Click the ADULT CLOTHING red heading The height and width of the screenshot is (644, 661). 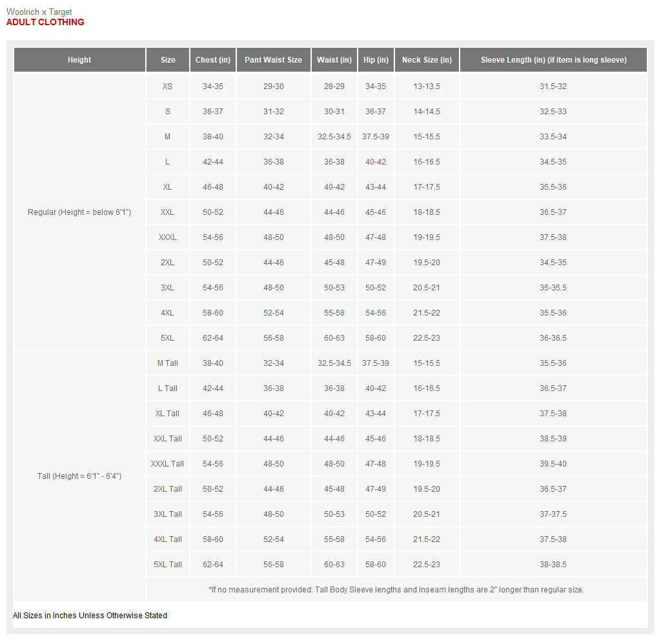(45, 22)
